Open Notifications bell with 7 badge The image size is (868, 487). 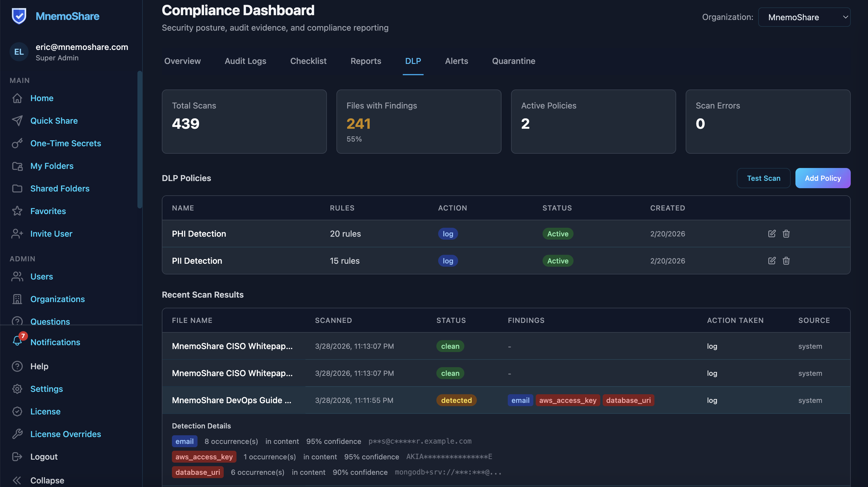pos(18,341)
